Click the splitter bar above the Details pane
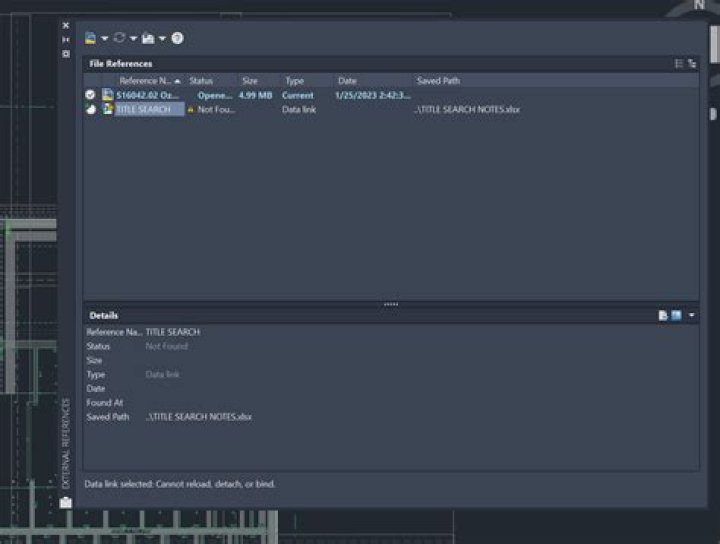 click(391, 304)
